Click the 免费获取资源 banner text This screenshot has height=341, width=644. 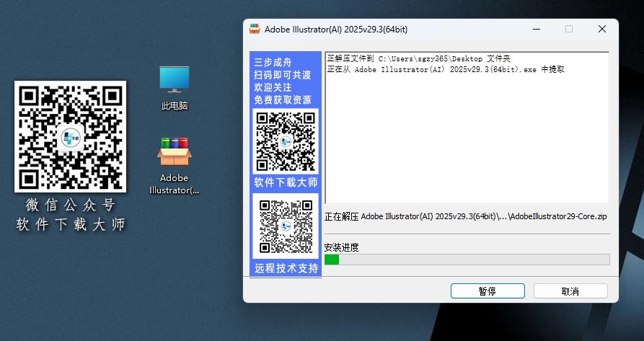coord(283,99)
